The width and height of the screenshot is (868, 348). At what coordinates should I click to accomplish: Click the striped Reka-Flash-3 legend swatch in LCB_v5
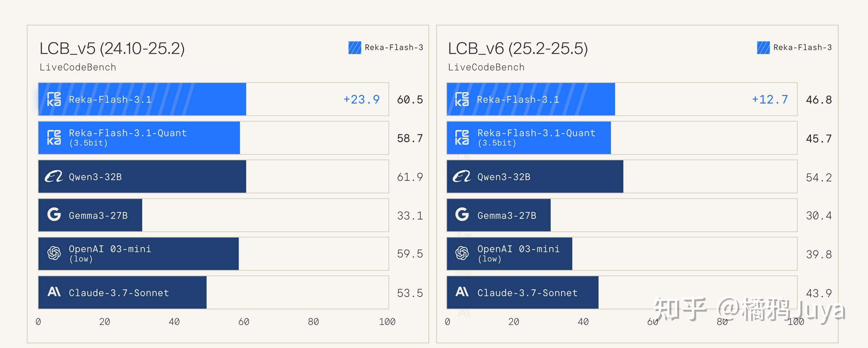354,47
